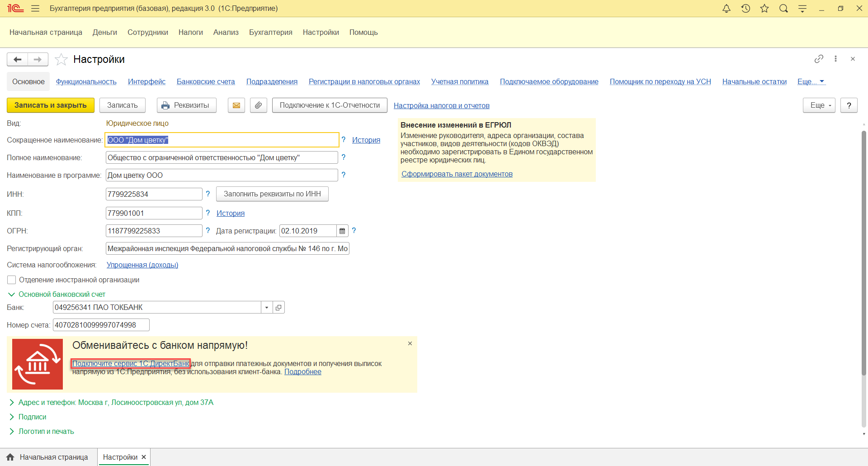This screenshot has height=466, width=868.
Task: Click the Реквизиты print button
Action: click(187, 105)
